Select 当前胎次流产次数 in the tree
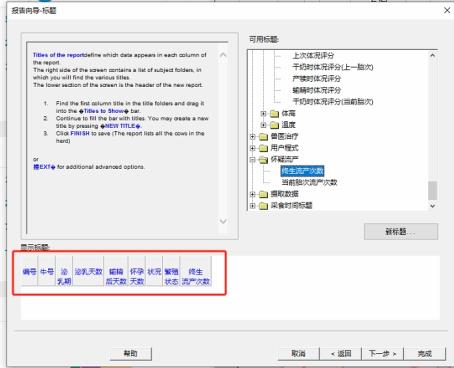The width and height of the screenshot is (454, 368). pos(309,182)
